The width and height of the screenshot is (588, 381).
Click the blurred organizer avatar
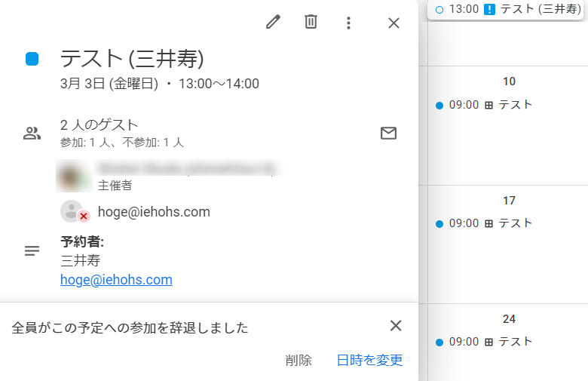tap(74, 176)
